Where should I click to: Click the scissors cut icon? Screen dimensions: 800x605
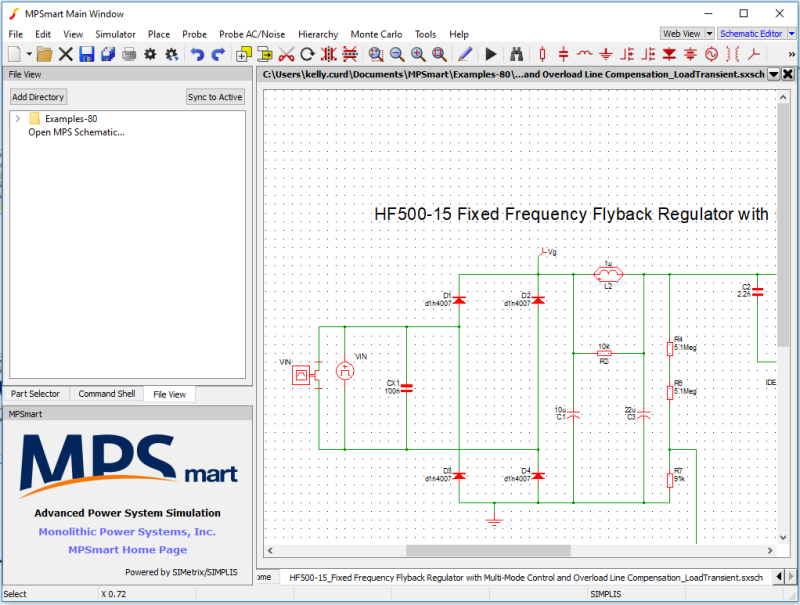[x=286, y=54]
